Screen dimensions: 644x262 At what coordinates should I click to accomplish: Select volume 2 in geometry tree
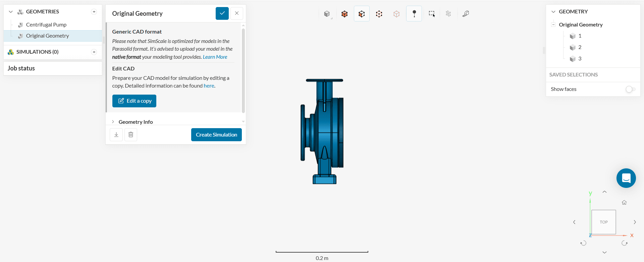(580, 47)
